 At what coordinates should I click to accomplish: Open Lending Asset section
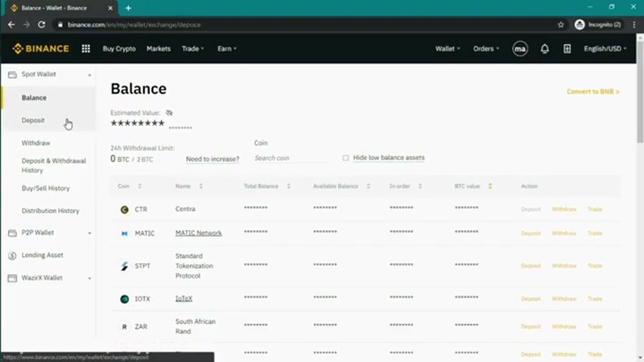coord(42,255)
